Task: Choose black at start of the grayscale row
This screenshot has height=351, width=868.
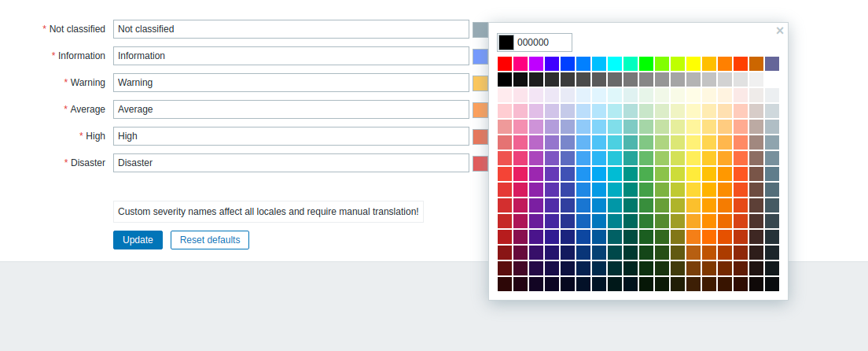Action: [x=505, y=79]
